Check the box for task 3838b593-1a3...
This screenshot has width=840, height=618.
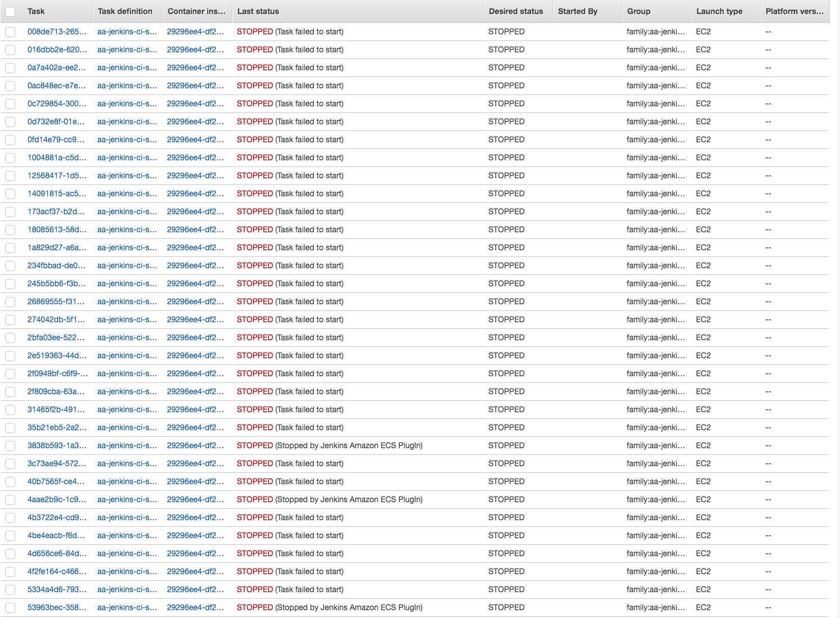[x=10, y=445]
